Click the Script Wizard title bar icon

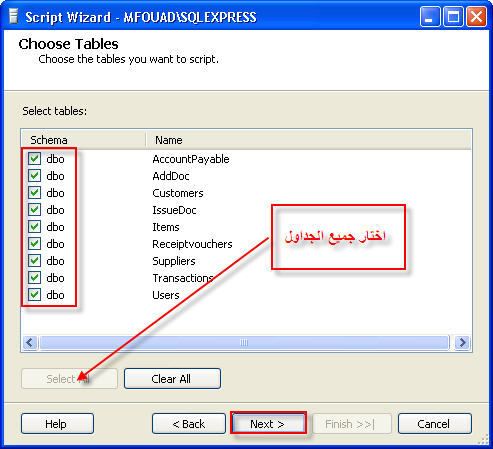click(x=13, y=17)
